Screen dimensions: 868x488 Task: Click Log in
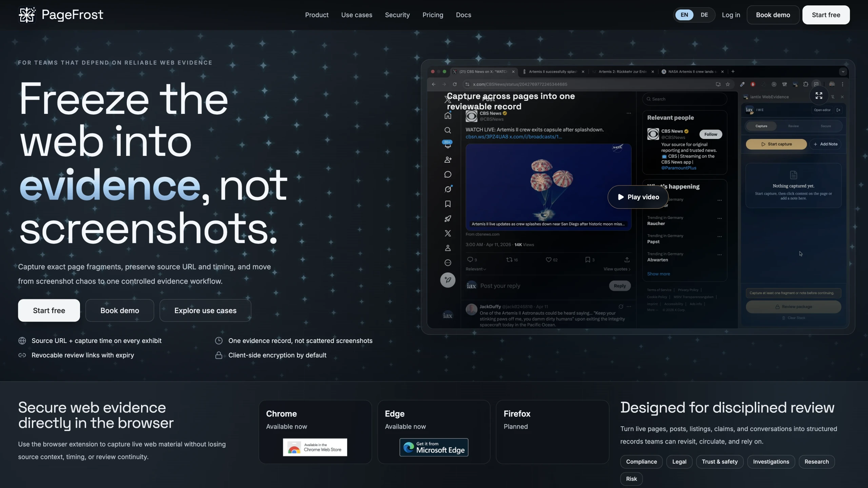click(731, 15)
